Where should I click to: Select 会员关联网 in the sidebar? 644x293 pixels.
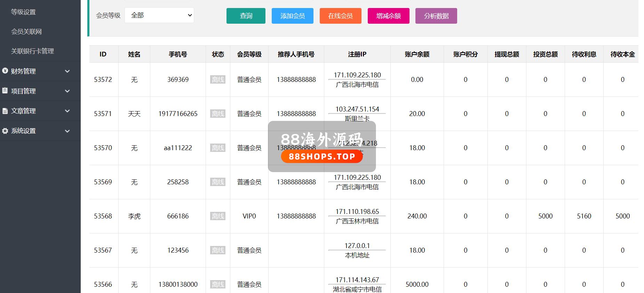(26, 31)
